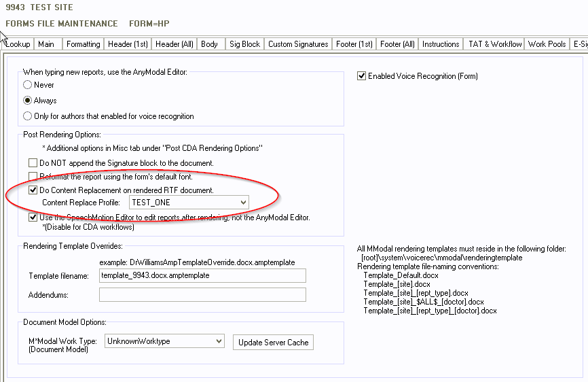Click the Update Server Cache button
This screenshot has width=588, height=382.
pos(273,343)
